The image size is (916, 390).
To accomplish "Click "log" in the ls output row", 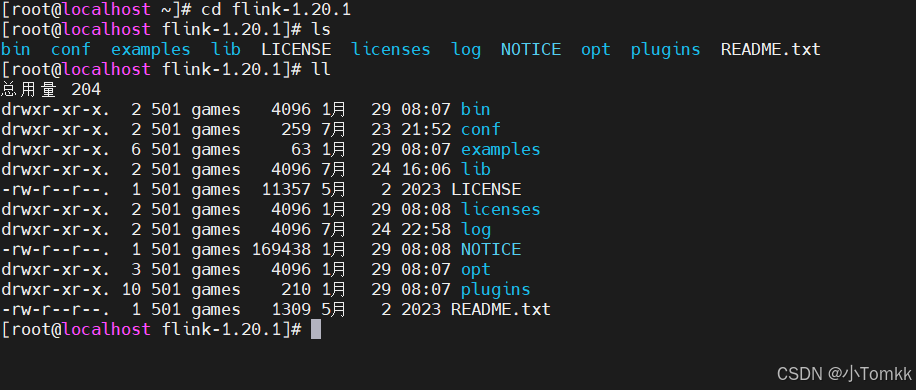I will coord(466,50).
